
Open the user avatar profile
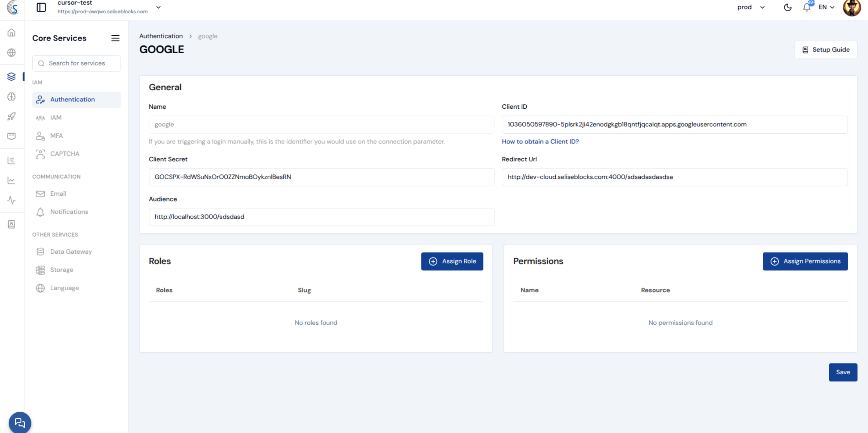tap(852, 8)
